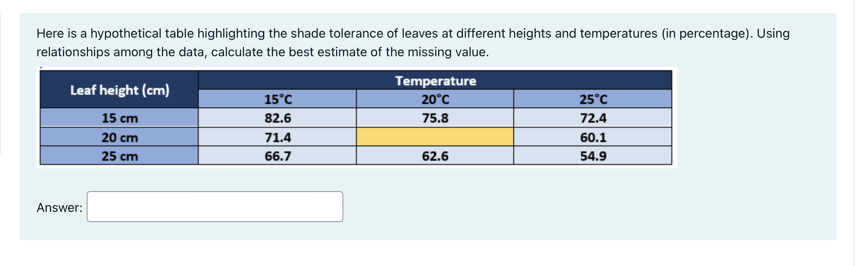Select the highlighted yellow missing value cell
Image resolution: width=868 pixels, height=266 pixels.
(x=434, y=137)
